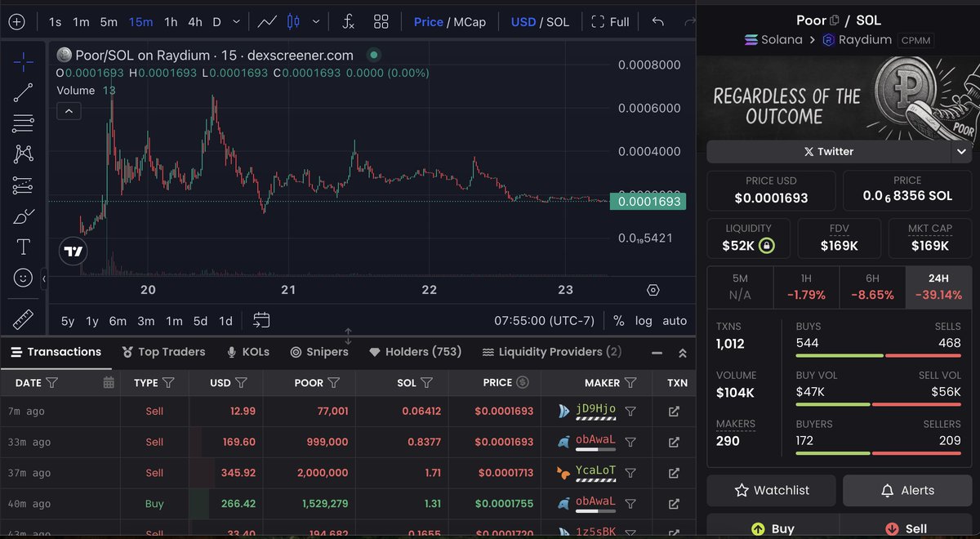Select the trend line drawing tool

[x=24, y=92]
